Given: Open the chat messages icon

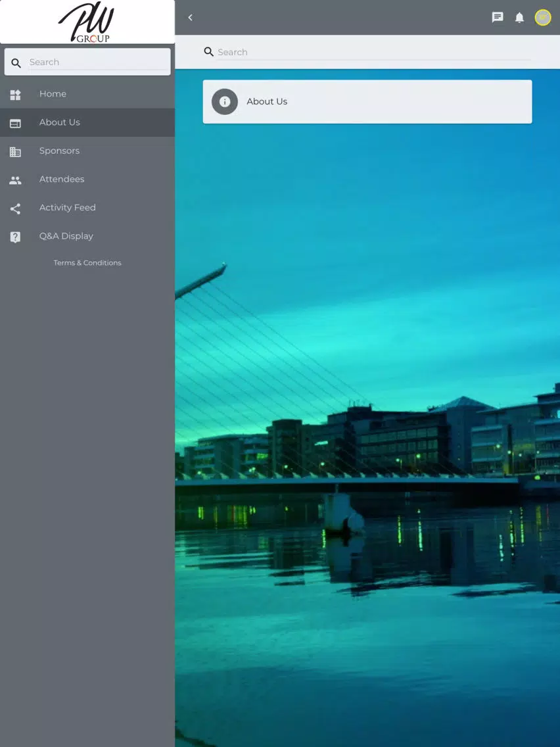Looking at the screenshot, I should click(497, 18).
